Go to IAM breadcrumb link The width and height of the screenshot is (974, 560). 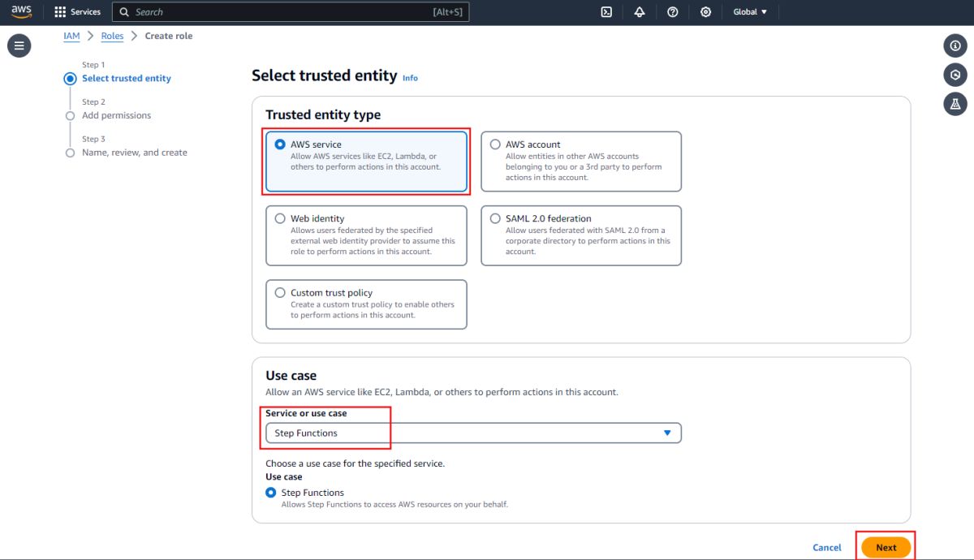coord(71,36)
